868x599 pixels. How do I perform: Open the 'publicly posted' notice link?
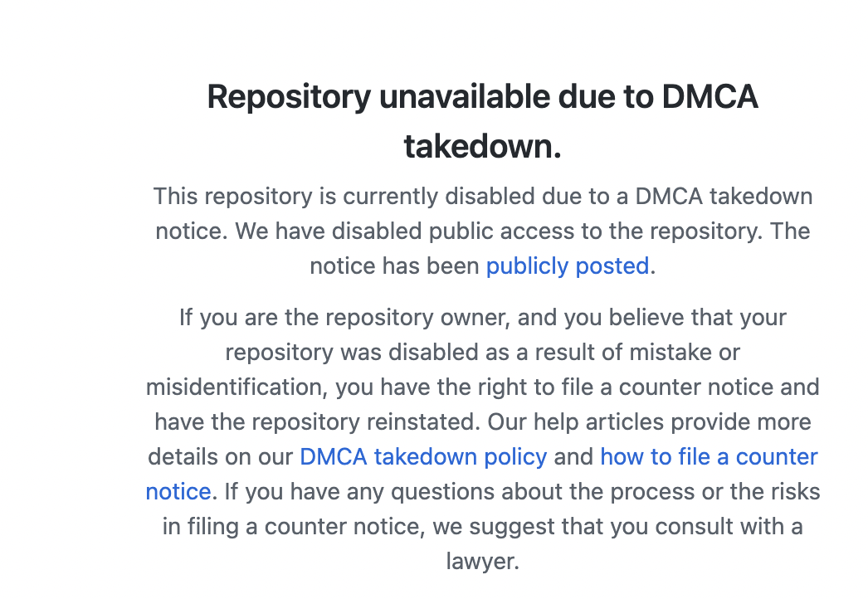(x=568, y=266)
